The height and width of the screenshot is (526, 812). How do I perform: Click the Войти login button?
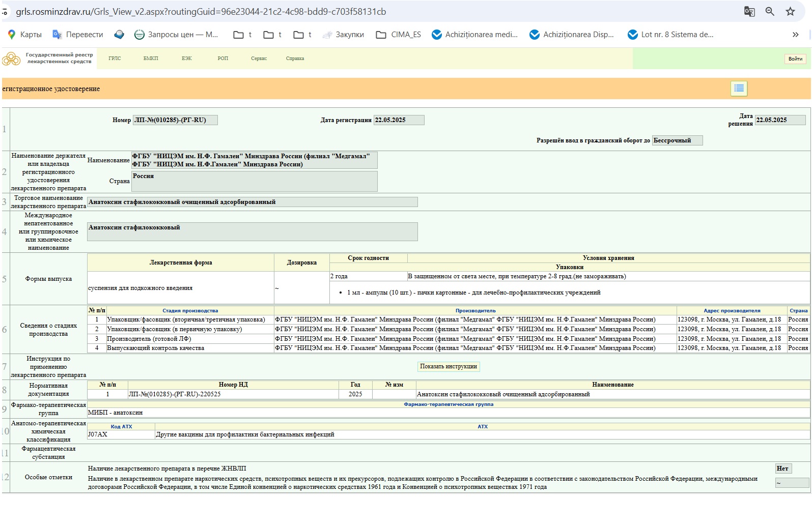pos(795,59)
